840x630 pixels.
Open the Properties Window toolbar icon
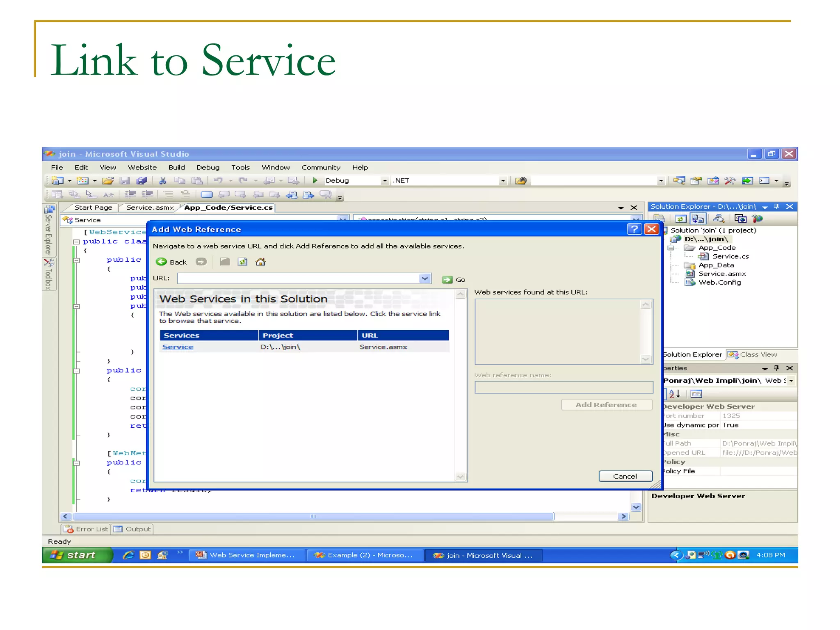696,181
